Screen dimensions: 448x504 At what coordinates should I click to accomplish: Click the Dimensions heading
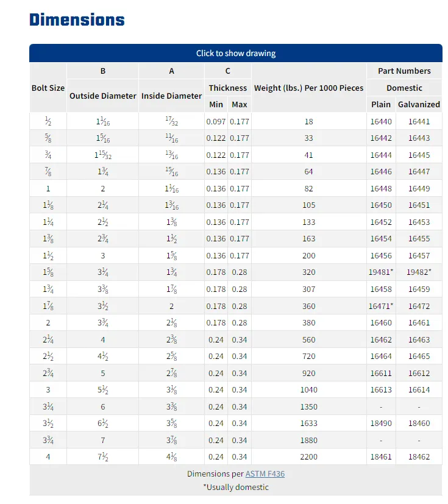click(x=77, y=20)
